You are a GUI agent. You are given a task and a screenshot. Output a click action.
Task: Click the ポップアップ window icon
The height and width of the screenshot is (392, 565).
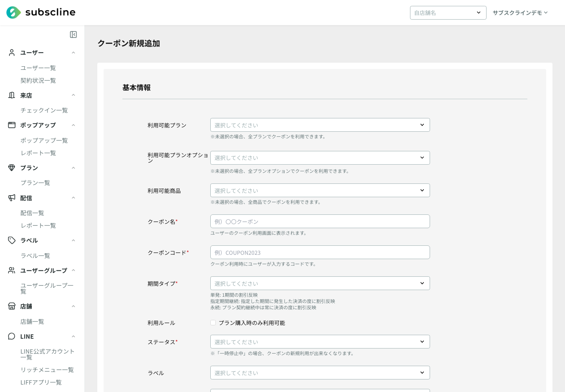12,125
